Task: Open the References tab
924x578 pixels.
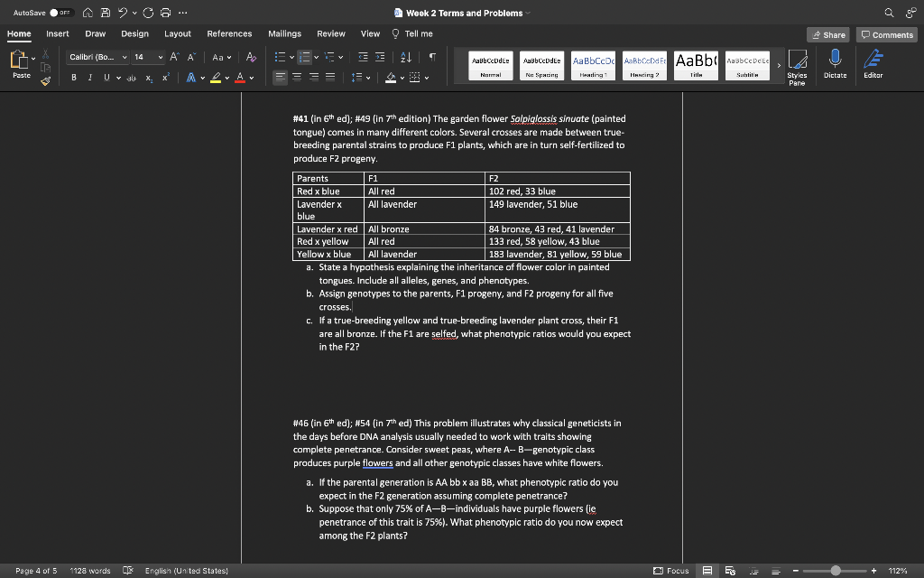Action: click(x=229, y=33)
